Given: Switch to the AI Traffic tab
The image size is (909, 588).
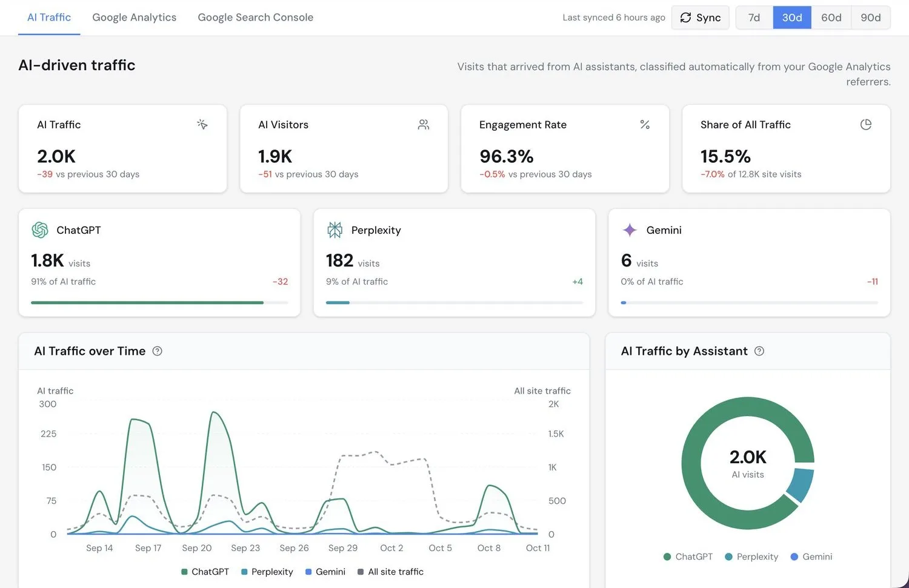Looking at the screenshot, I should click(49, 18).
